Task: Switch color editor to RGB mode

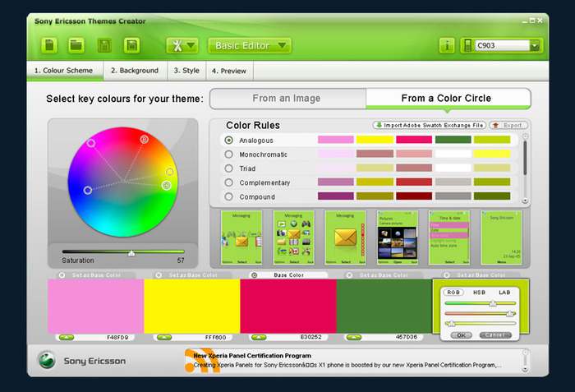Action: click(453, 293)
